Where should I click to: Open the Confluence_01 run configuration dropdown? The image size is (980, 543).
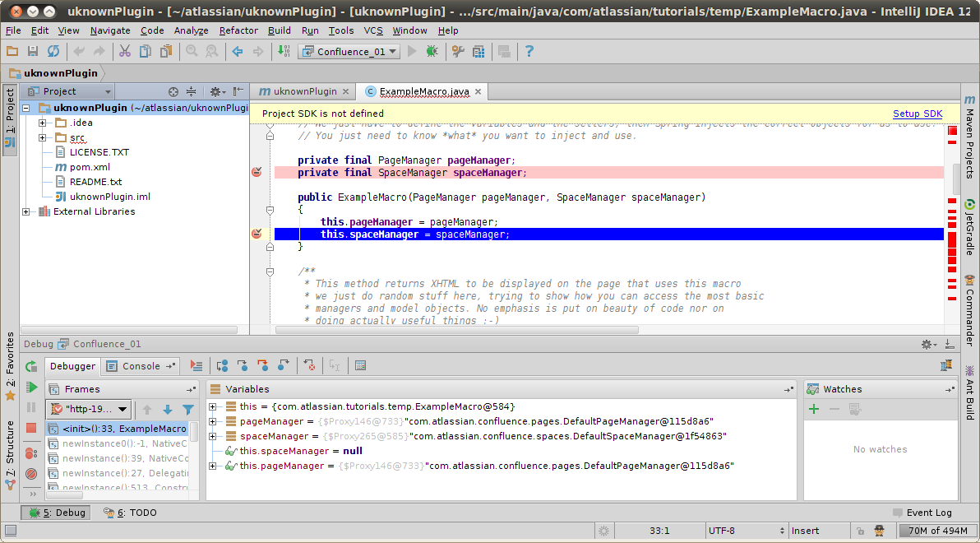349,51
